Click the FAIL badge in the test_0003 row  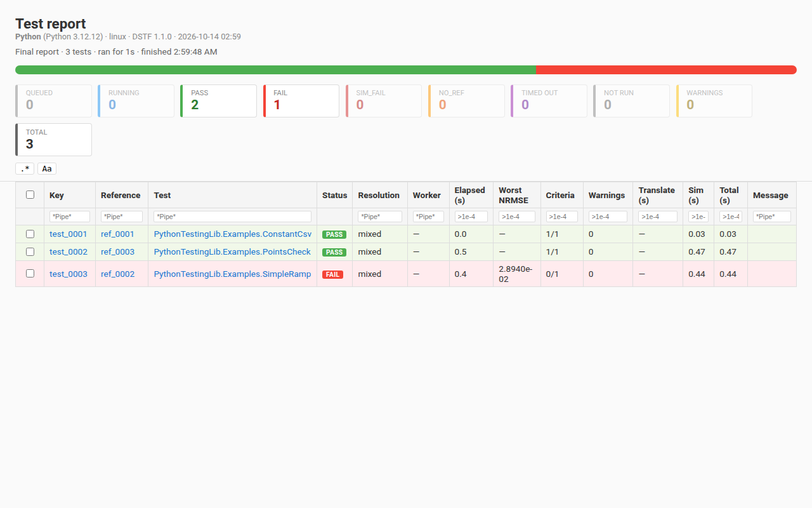click(x=332, y=274)
